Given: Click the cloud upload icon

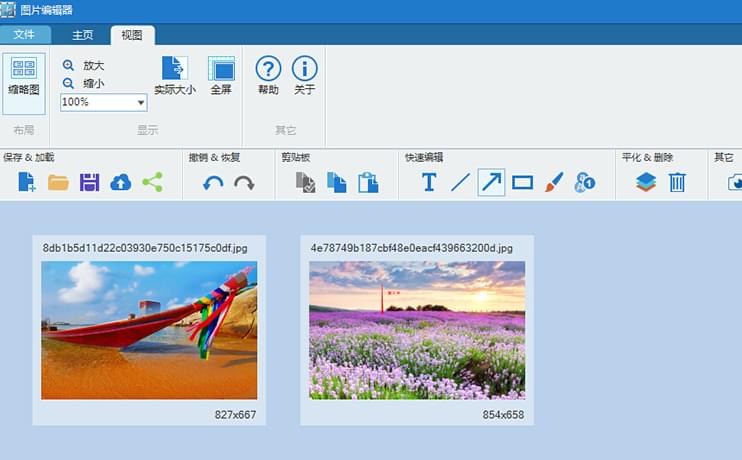Looking at the screenshot, I should (120, 182).
